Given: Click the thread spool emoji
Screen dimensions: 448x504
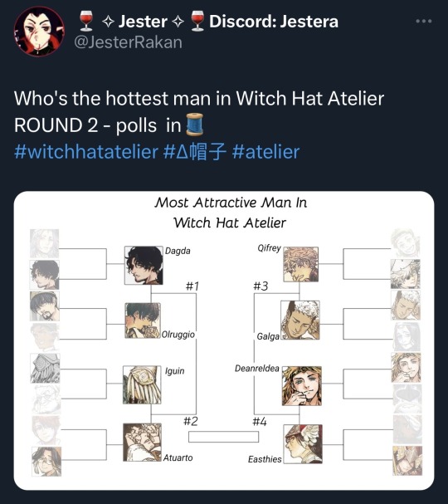Looking at the screenshot, I should pyautogui.click(x=195, y=125).
